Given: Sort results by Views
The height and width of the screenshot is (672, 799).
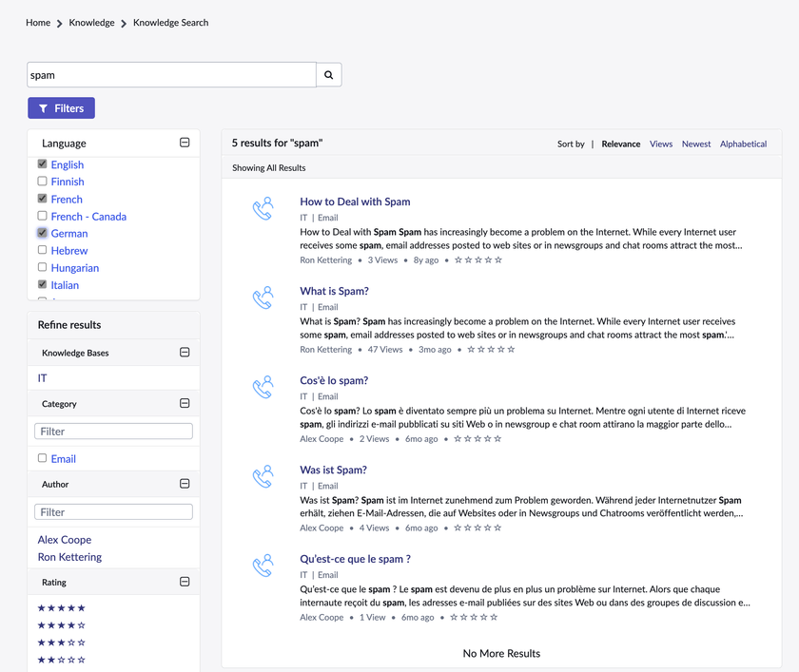Looking at the screenshot, I should tap(661, 144).
